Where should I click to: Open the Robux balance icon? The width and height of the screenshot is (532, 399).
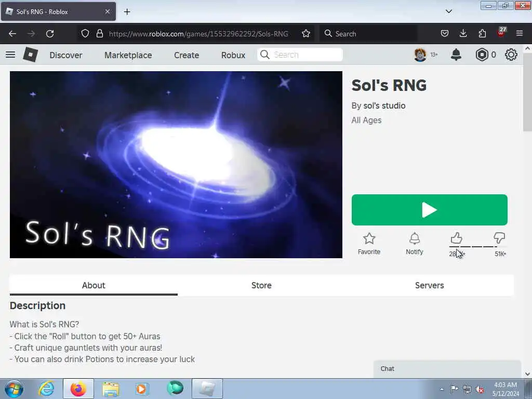pyautogui.click(x=482, y=55)
